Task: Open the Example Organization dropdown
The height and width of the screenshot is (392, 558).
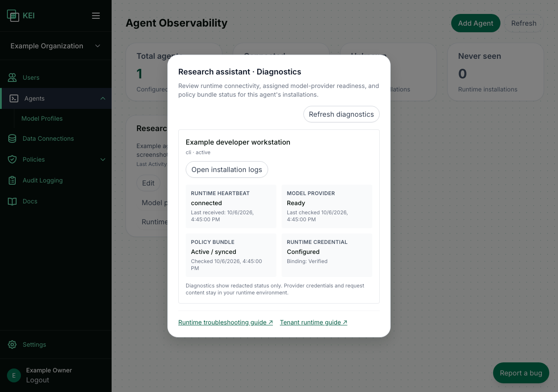Action: pos(56,46)
